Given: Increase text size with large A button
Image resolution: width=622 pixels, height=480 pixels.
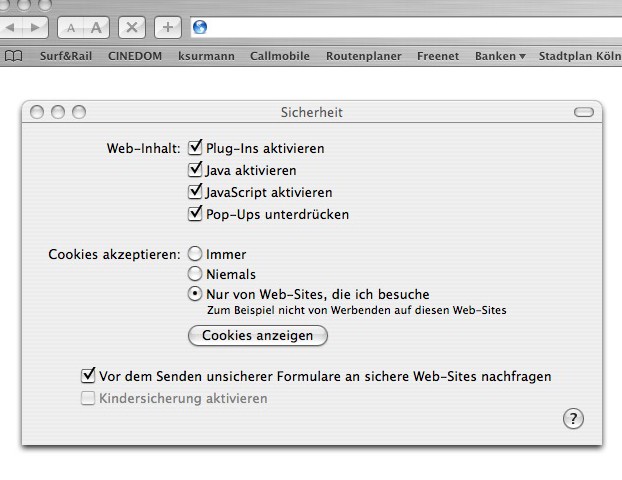Looking at the screenshot, I should pyautogui.click(x=96, y=28).
